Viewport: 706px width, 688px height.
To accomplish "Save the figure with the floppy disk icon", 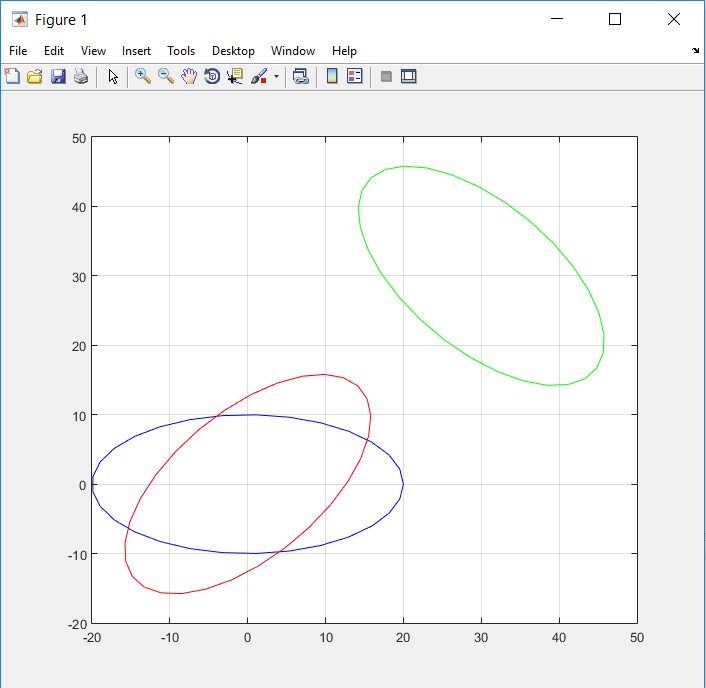I will click(x=58, y=76).
